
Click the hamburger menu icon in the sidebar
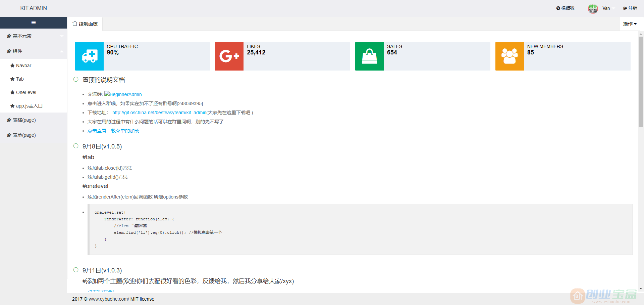pyautogui.click(x=34, y=23)
